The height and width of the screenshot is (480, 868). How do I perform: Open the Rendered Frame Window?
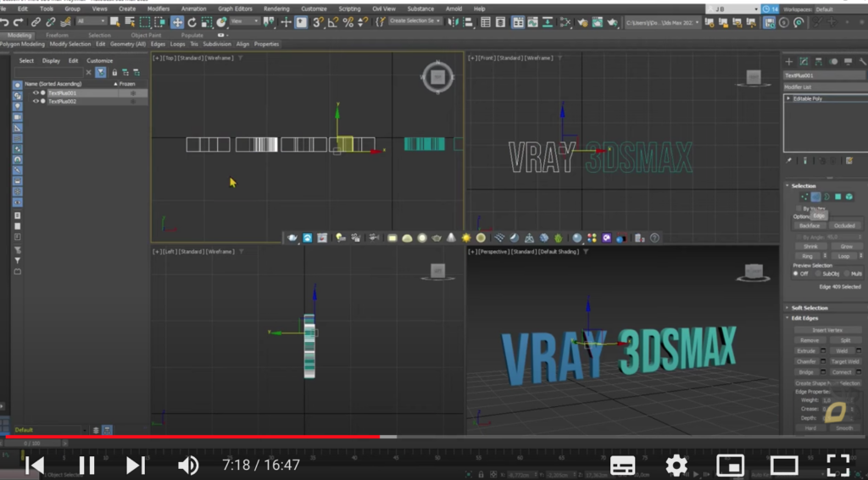tap(598, 22)
